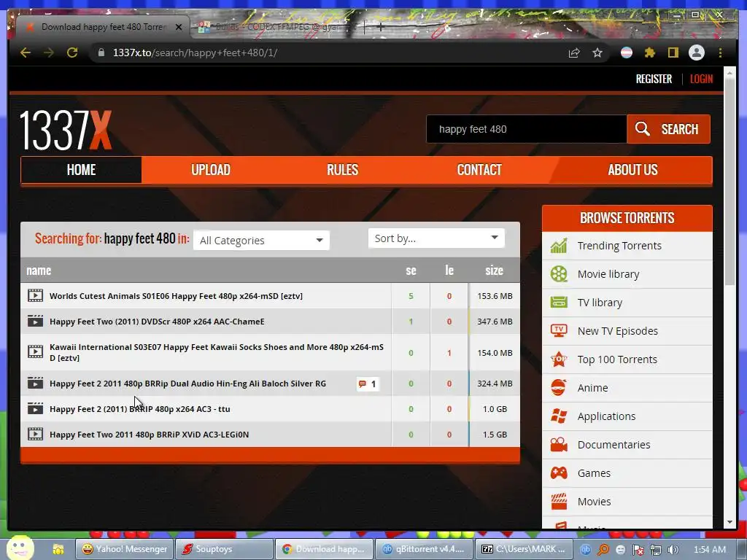Viewport: 747px width, 560px height.
Task: Click the round striped extension icon
Action: (x=627, y=52)
